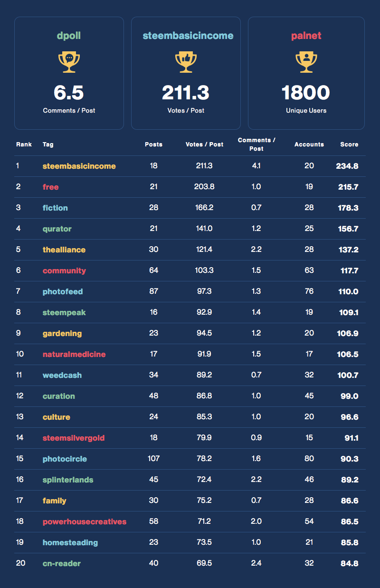The width and height of the screenshot is (380, 588).
Task: Open the weedcash tag
Action: (x=62, y=375)
